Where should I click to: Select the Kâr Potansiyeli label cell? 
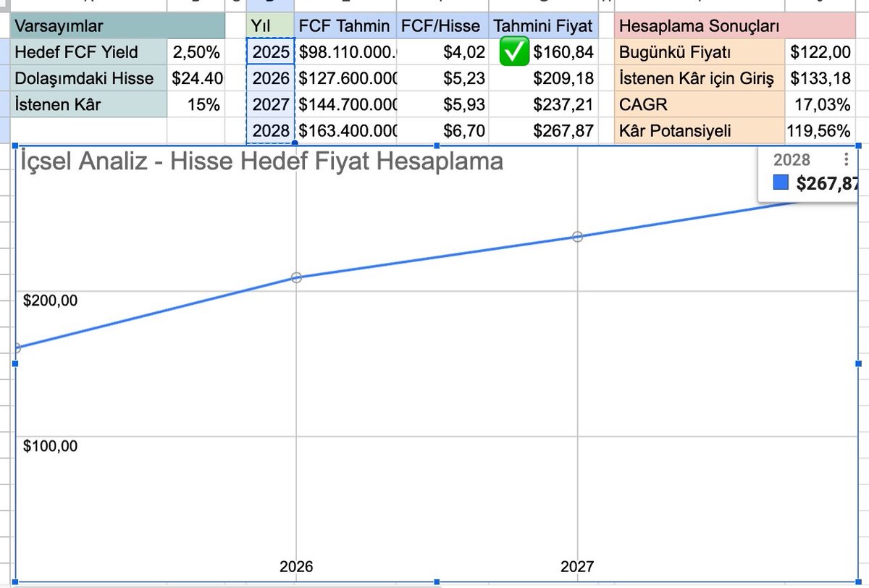click(700, 131)
